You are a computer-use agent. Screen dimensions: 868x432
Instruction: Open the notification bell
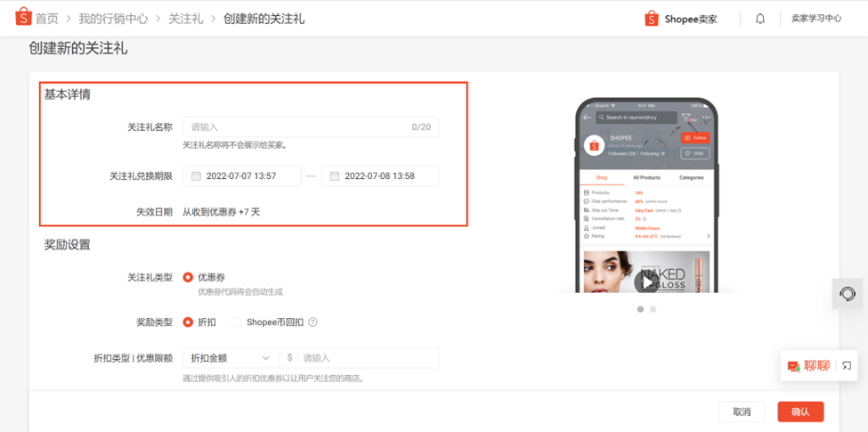tap(759, 19)
